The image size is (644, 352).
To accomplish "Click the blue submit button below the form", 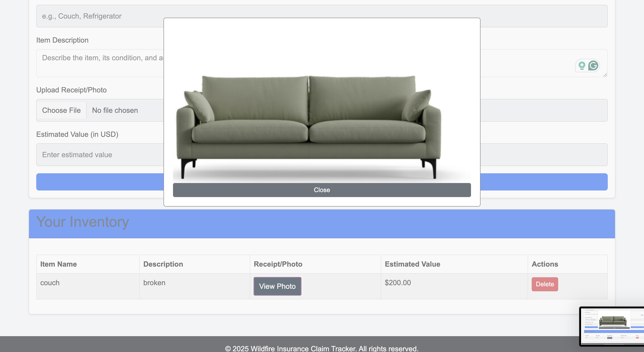I will pyautogui.click(x=100, y=182).
